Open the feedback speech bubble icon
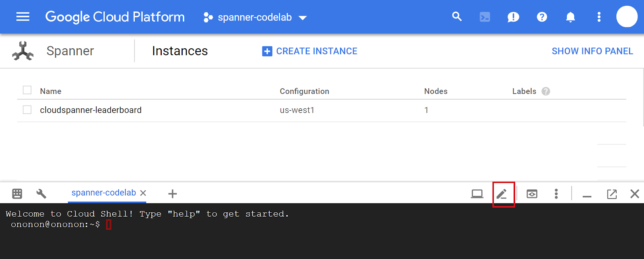 click(513, 17)
